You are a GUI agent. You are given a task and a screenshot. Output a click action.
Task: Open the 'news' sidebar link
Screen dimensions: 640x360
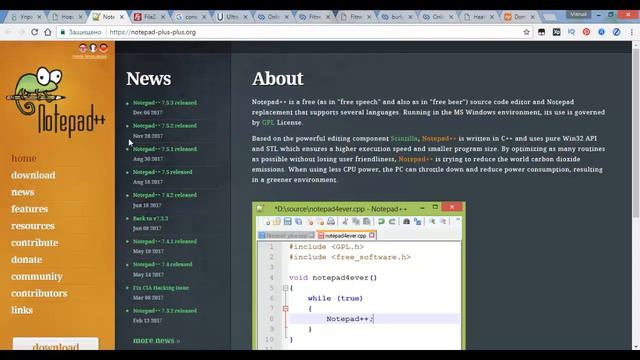point(22,192)
